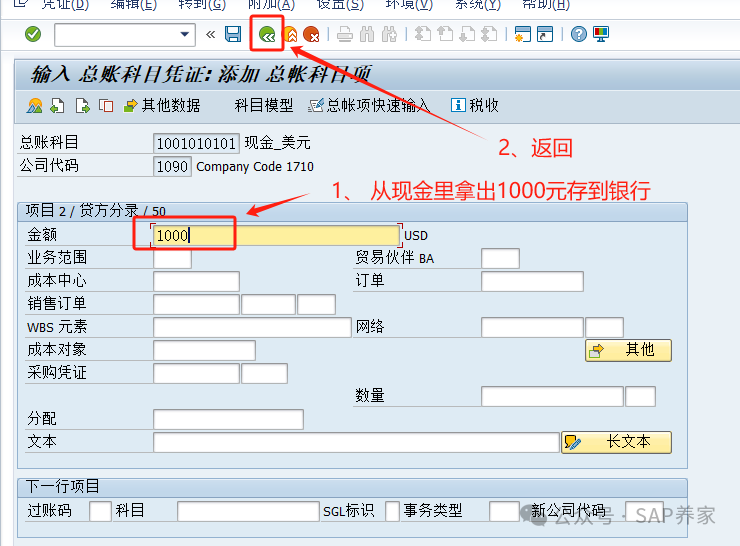
Task: Click the 数量 unit field
Action: click(640, 396)
